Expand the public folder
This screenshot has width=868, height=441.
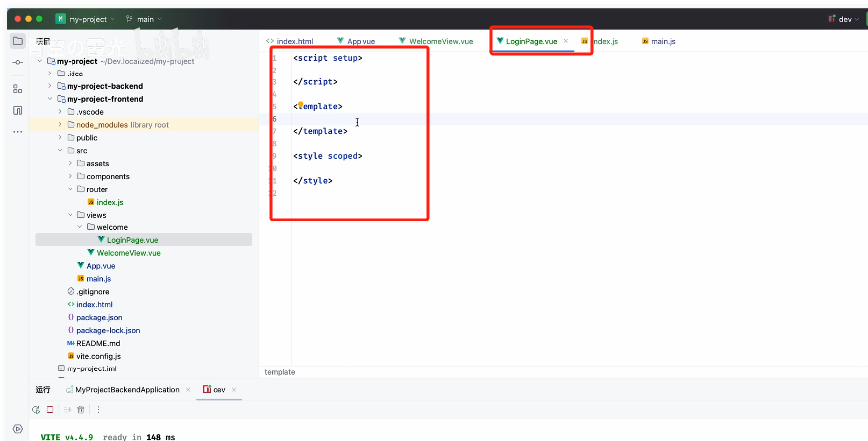(x=60, y=138)
